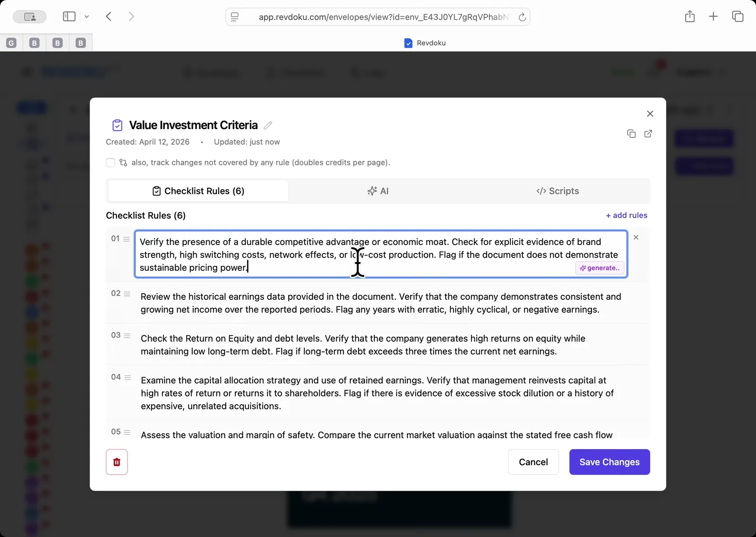
Task: Select the Revdoku browser tab
Action: pyautogui.click(x=424, y=43)
